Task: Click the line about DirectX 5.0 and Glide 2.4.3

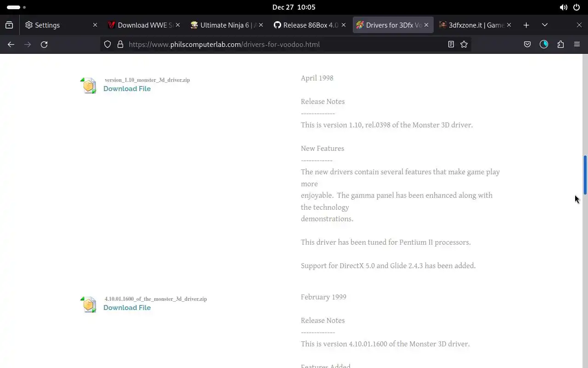Action: coord(388,266)
